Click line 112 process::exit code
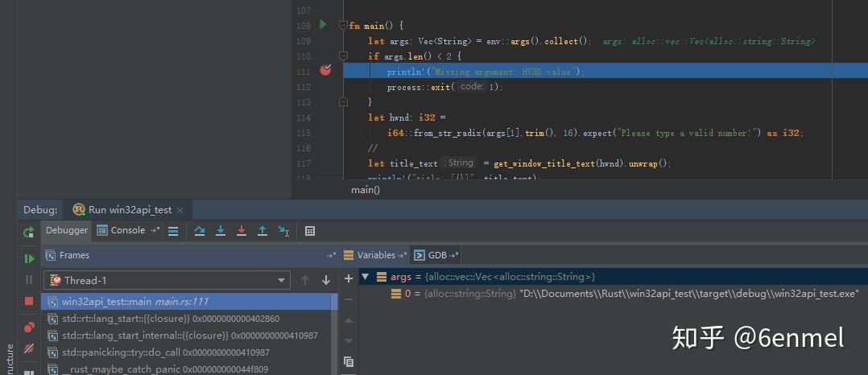 pos(445,87)
